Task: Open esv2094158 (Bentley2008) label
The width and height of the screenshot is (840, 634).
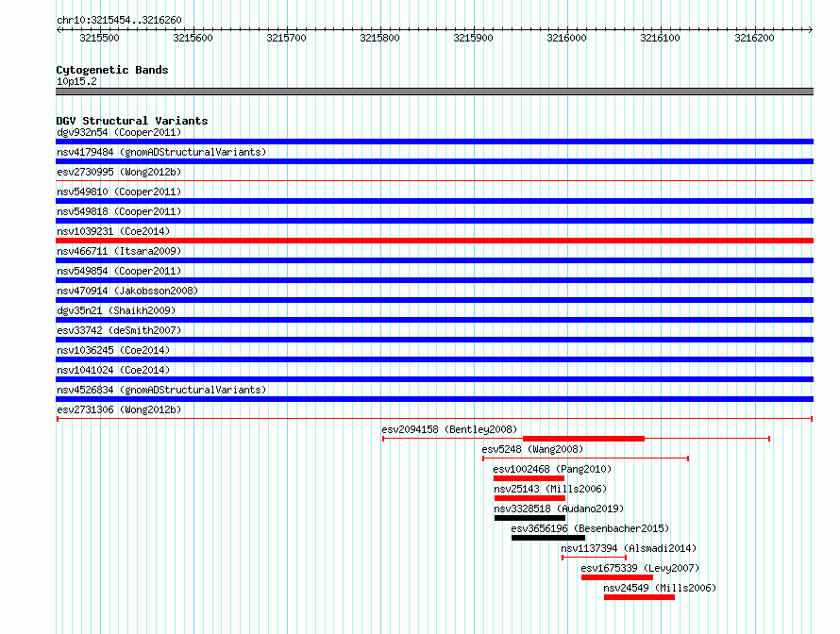Action: tap(449, 429)
